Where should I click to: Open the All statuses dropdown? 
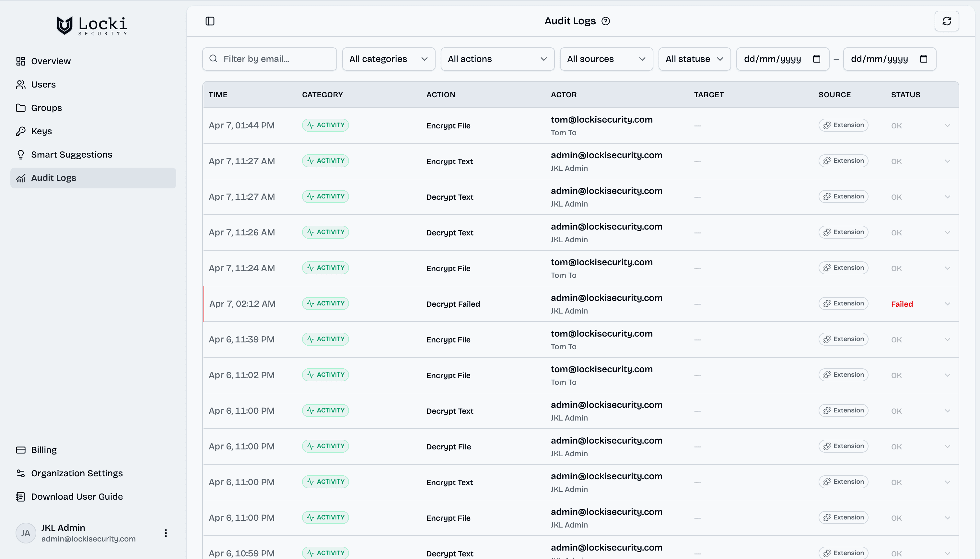pyautogui.click(x=694, y=59)
